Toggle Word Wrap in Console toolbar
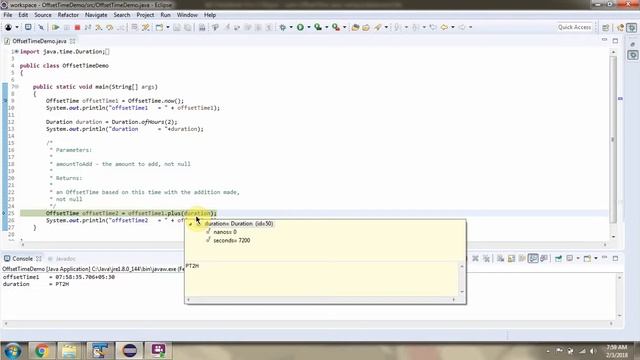 [522, 258]
